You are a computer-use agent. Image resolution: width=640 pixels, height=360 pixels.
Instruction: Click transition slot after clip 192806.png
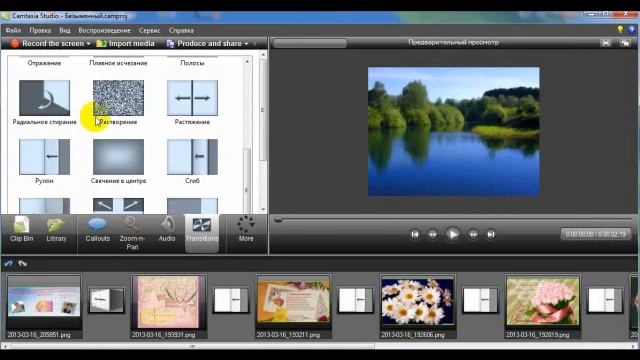(x=480, y=300)
